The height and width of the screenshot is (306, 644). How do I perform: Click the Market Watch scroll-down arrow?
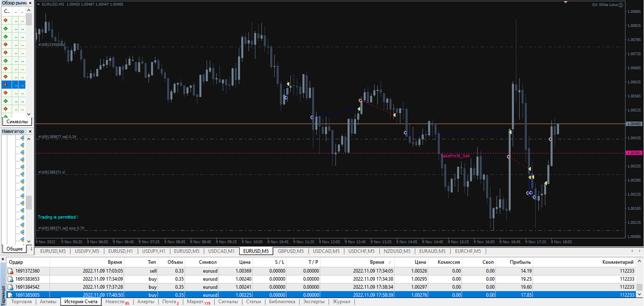tap(29, 114)
